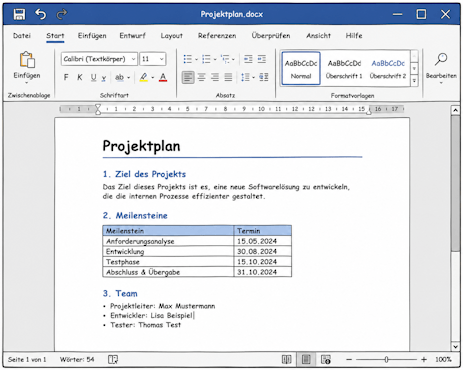Viewport: 463px width, 370px height.
Task: Align text right
Action: click(215, 77)
